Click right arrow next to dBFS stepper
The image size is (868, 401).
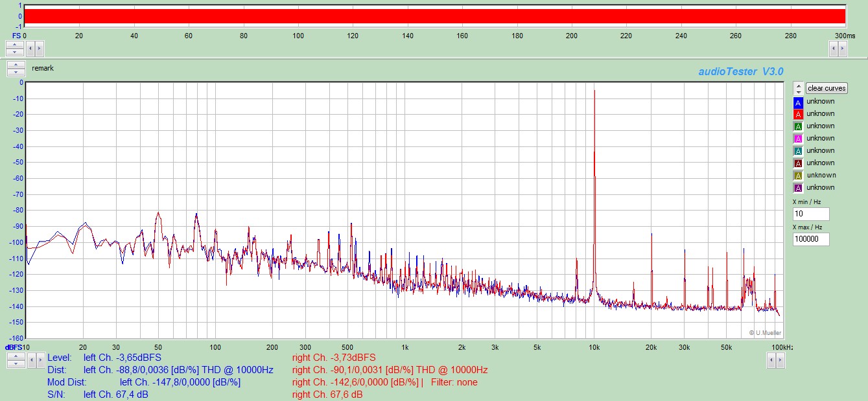(40, 360)
